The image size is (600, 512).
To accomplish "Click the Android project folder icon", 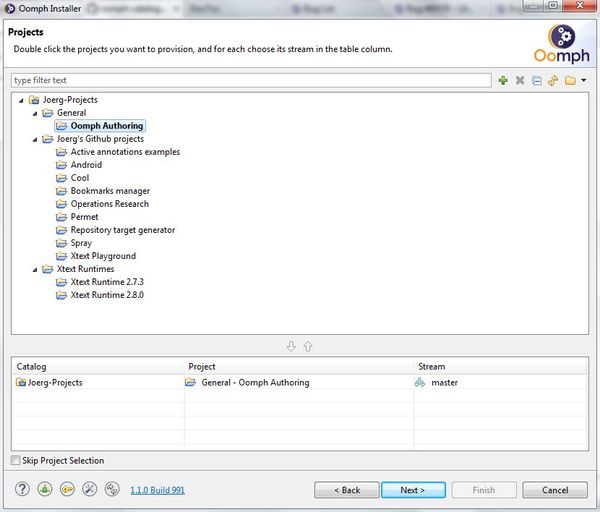I will tap(61, 165).
